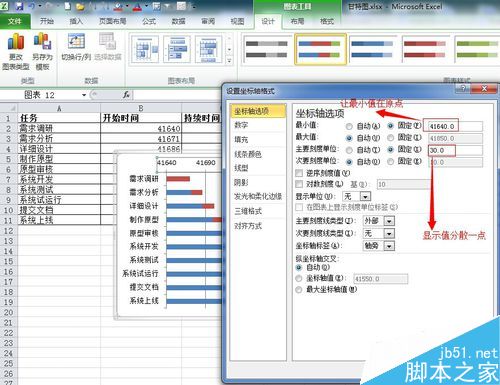Image resolution: width=500 pixels, height=385 pixels.
Task: Open the Line Color (线条颜色) category
Action: [258, 154]
